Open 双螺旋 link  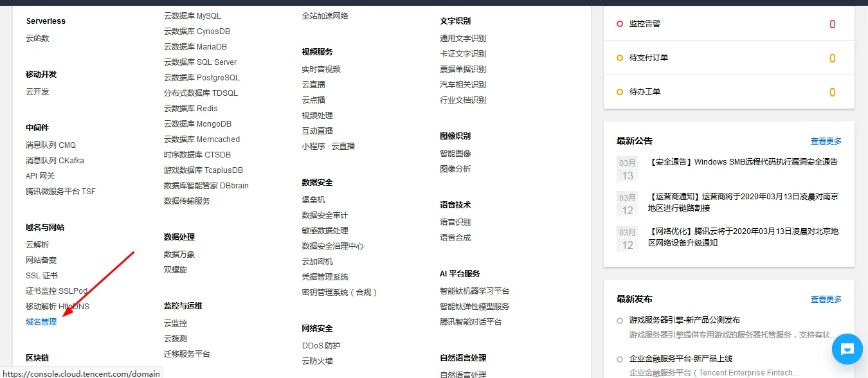[x=176, y=270]
